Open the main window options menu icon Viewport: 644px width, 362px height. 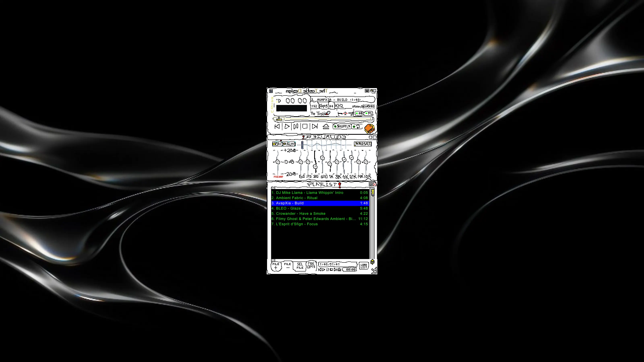click(271, 91)
